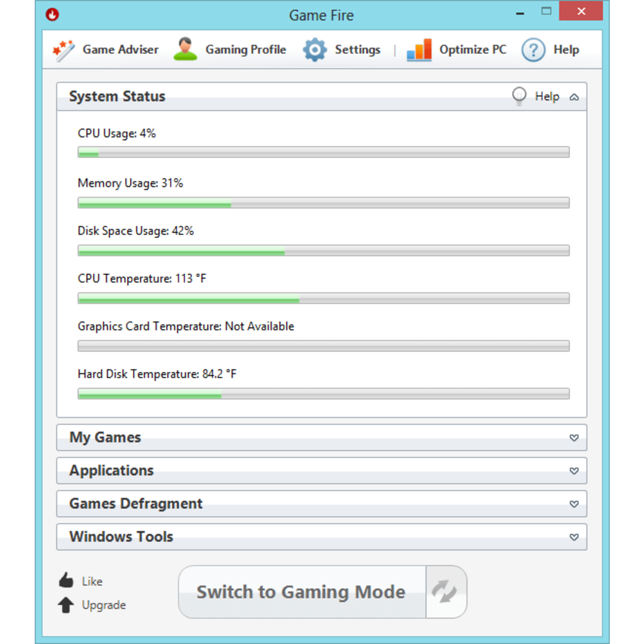The image size is (644, 644).
Task: Click the Upgrade link
Action: pyautogui.click(x=103, y=605)
